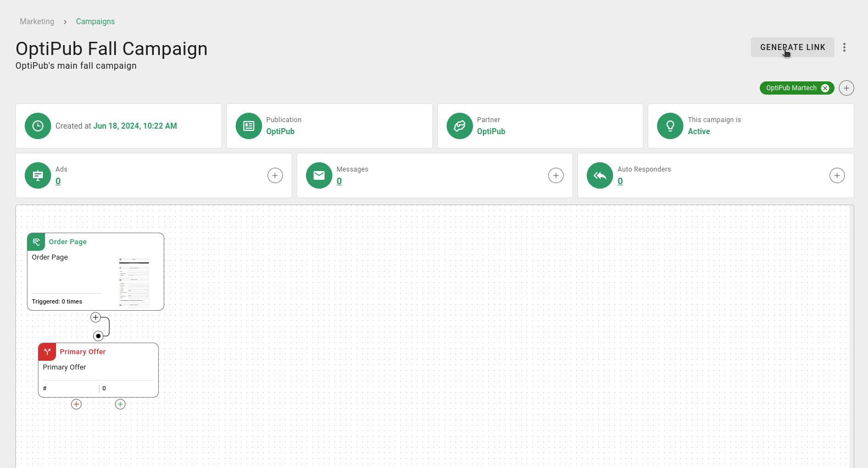The height and width of the screenshot is (468, 868).
Task: Add a new tag with plus icon
Action: tap(847, 88)
